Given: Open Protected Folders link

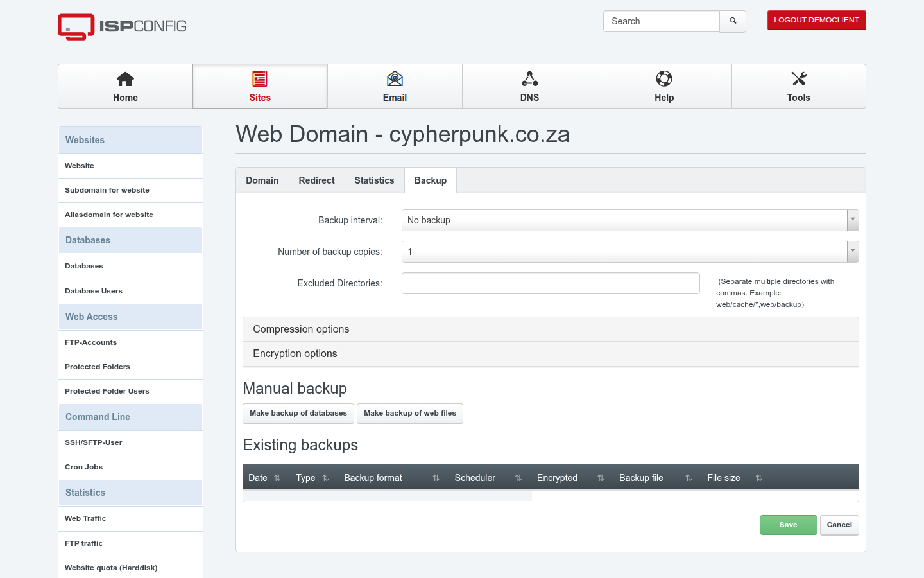Looking at the screenshot, I should tap(131, 367).
